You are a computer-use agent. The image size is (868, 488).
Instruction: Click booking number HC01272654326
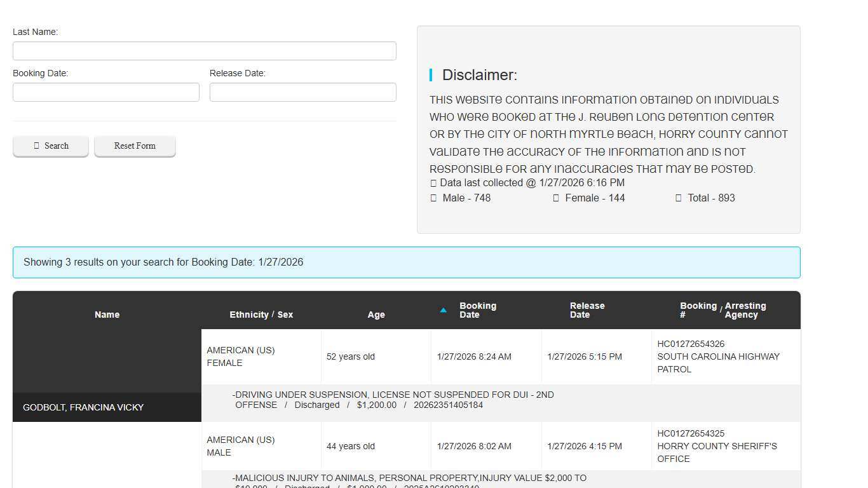click(691, 344)
